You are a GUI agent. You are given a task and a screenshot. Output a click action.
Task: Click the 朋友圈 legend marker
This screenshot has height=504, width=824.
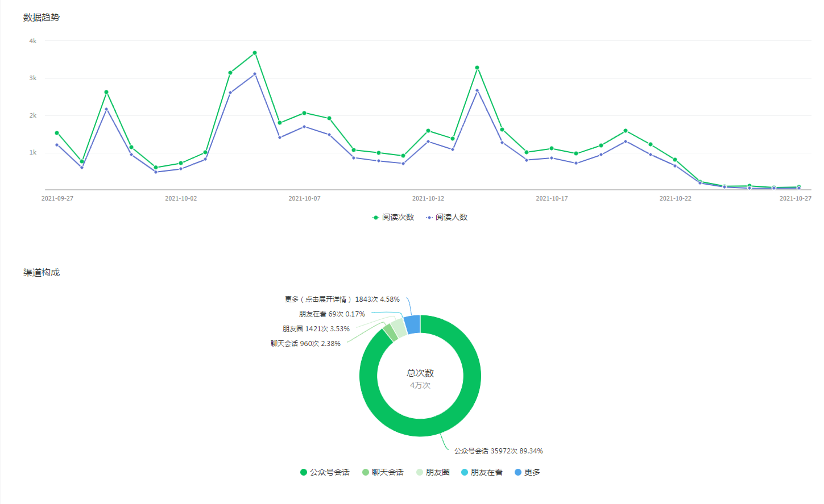(x=420, y=472)
